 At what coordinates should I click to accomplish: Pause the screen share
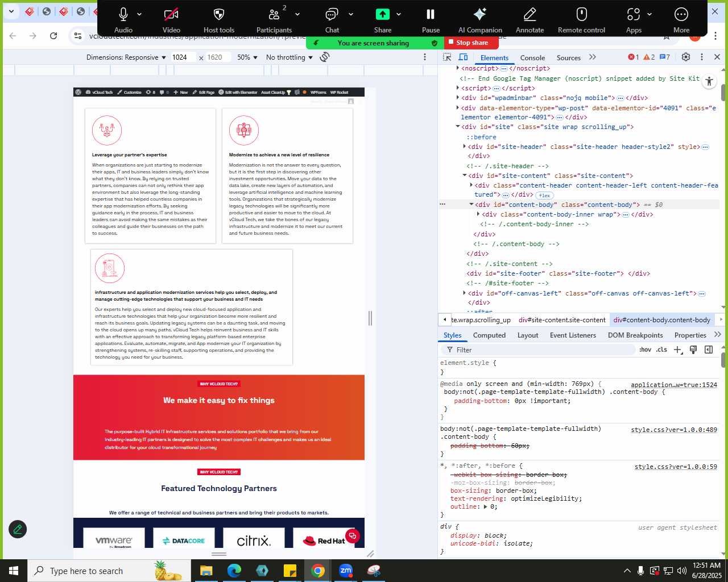coord(431,19)
